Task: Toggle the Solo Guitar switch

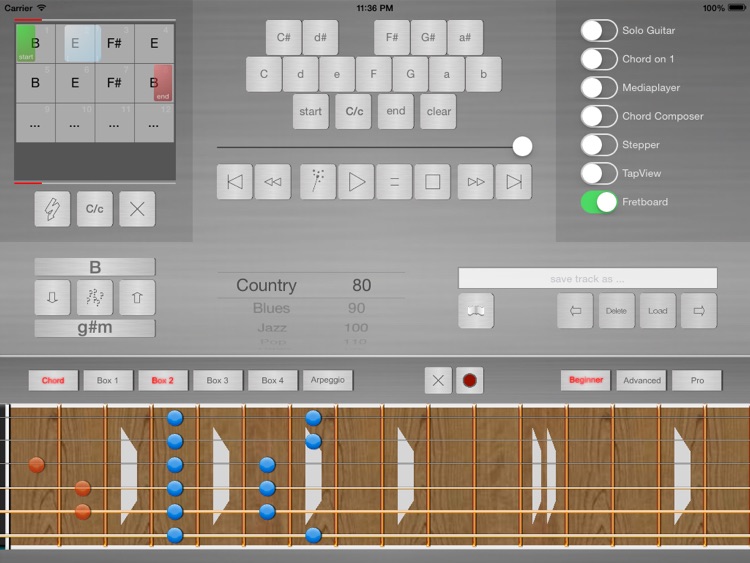Action: 599,31
